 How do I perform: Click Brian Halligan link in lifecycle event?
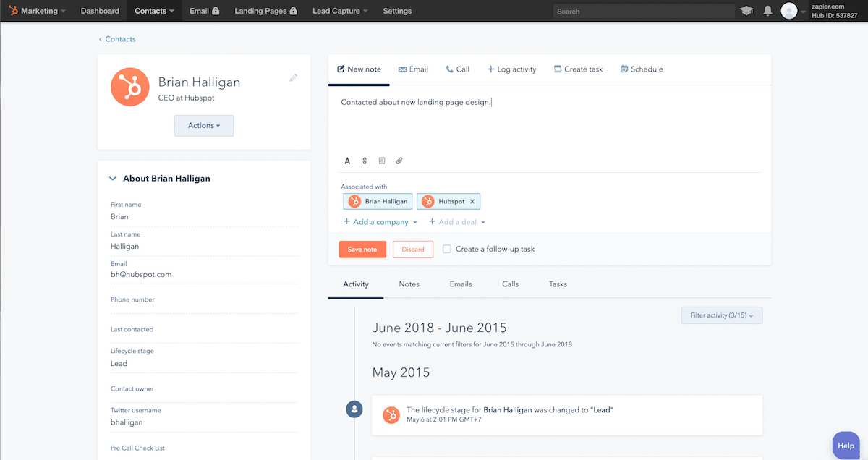click(x=508, y=409)
